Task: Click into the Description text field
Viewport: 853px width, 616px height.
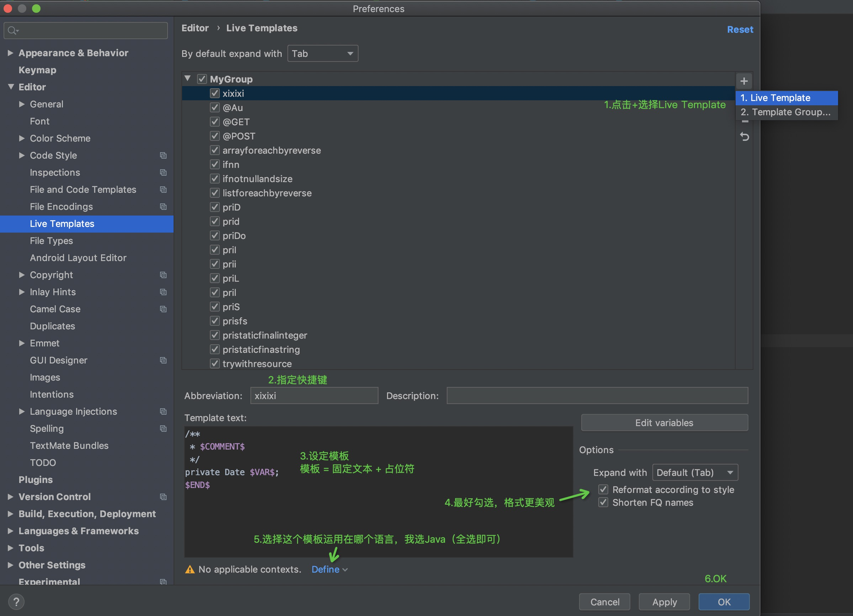Action: [x=597, y=395]
